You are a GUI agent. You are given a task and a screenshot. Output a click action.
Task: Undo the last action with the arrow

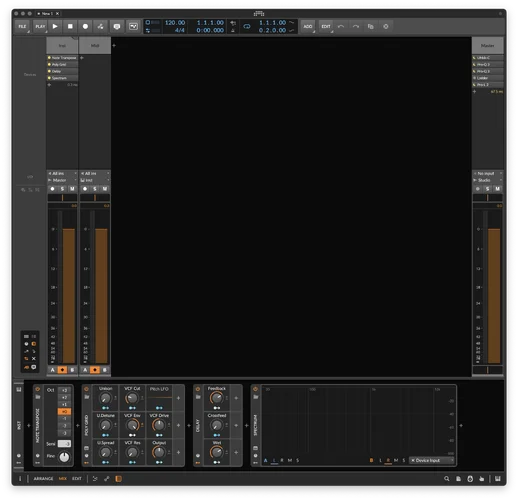coord(341,26)
